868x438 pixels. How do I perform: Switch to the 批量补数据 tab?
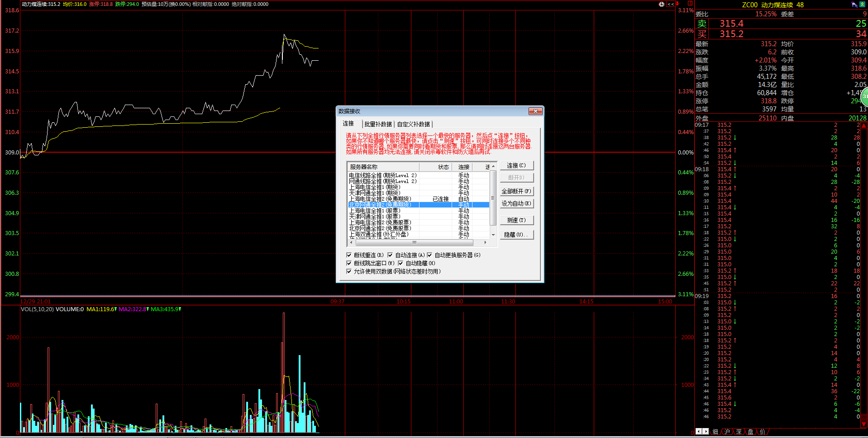pyautogui.click(x=378, y=124)
